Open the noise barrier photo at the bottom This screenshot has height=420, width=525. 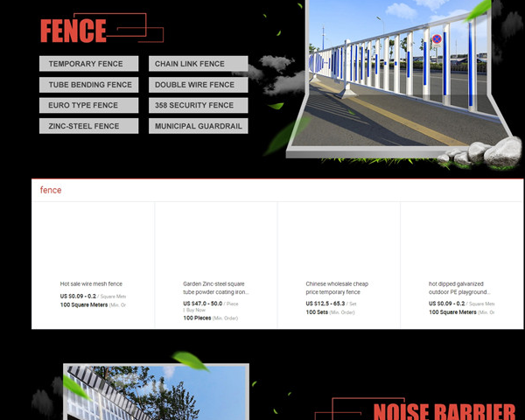(x=156, y=394)
